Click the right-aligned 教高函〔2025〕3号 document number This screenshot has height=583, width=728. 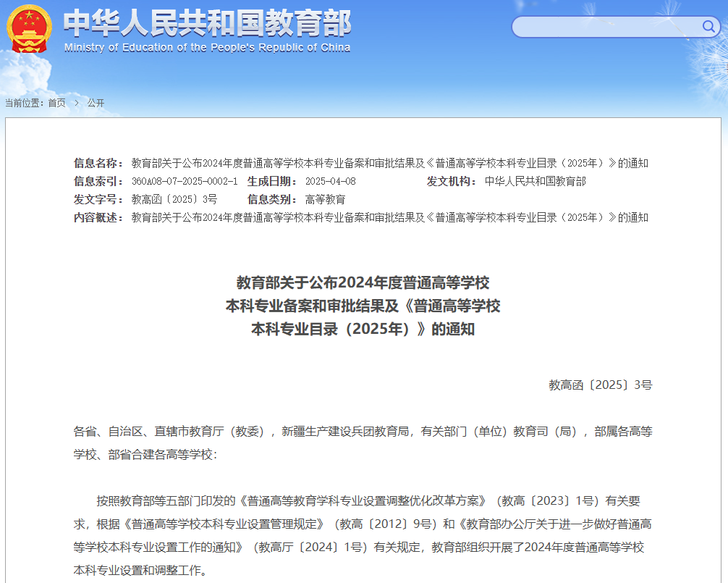[600, 385]
